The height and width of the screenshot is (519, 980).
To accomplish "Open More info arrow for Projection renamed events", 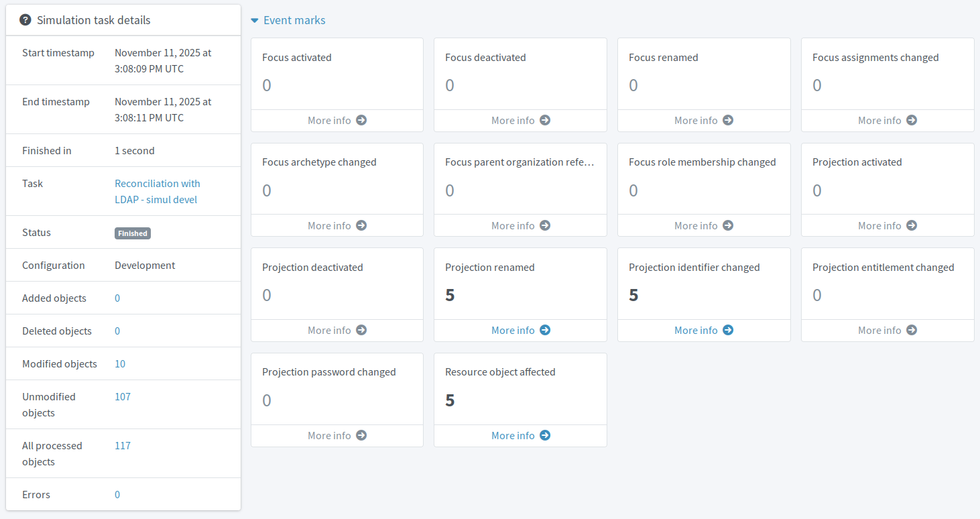I will pyautogui.click(x=544, y=330).
